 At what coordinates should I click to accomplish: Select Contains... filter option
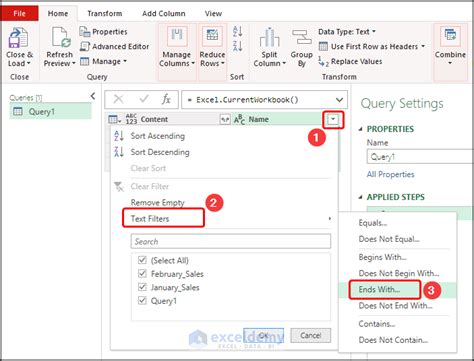pyautogui.click(x=377, y=324)
